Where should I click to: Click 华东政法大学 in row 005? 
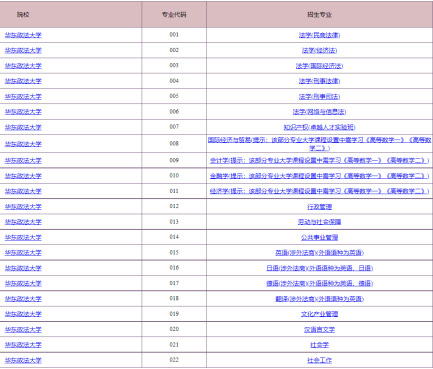tap(23, 97)
